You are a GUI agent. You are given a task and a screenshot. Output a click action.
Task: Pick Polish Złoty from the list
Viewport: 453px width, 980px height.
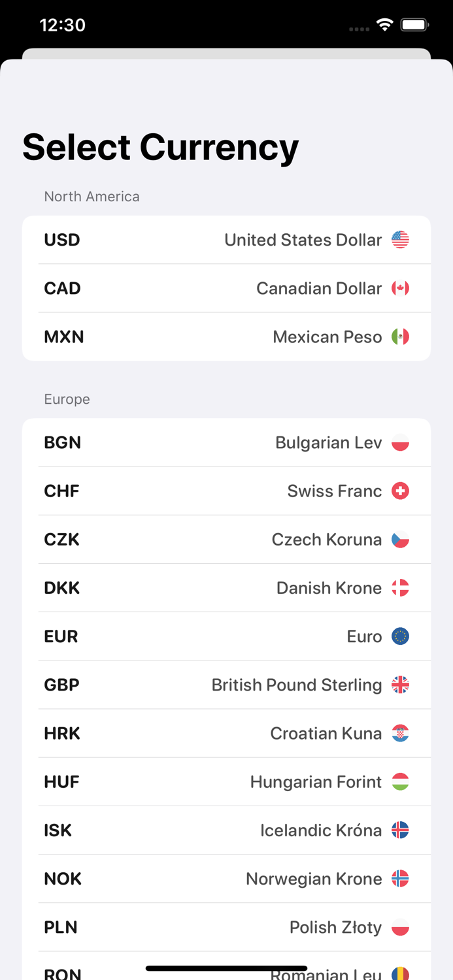click(226, 927)
